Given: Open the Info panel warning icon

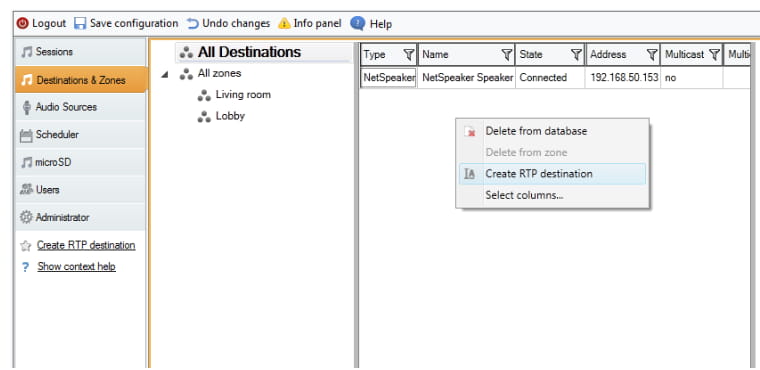Looking at the screenshot, I should point(284,23).
